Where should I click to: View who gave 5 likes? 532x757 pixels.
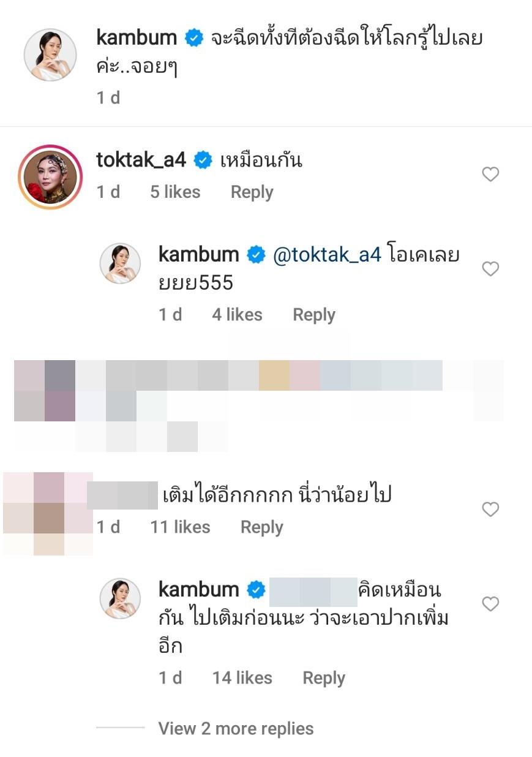click(x=175, y=192)
